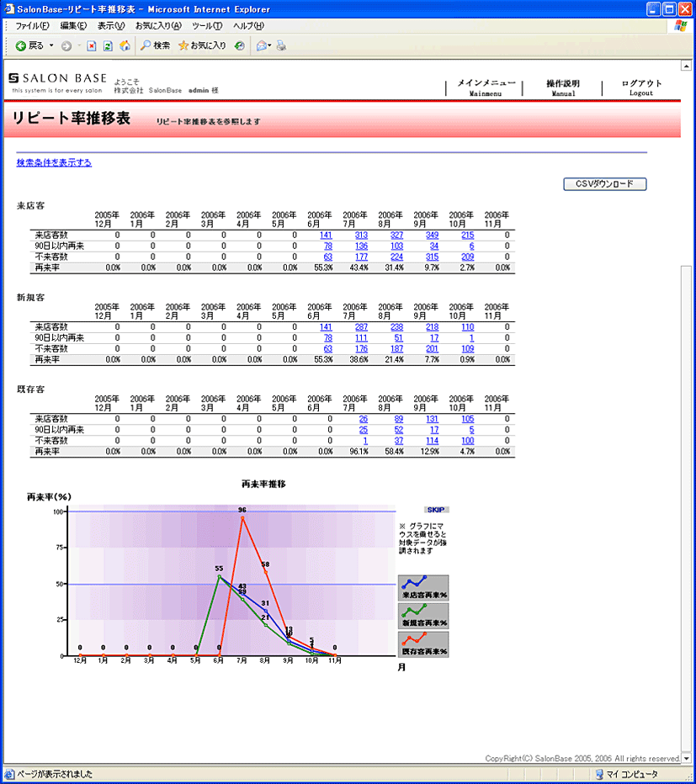Click the リピート率推移表 page heading
The width and height of the screenshot is (696, 784).
coord(71,119)
